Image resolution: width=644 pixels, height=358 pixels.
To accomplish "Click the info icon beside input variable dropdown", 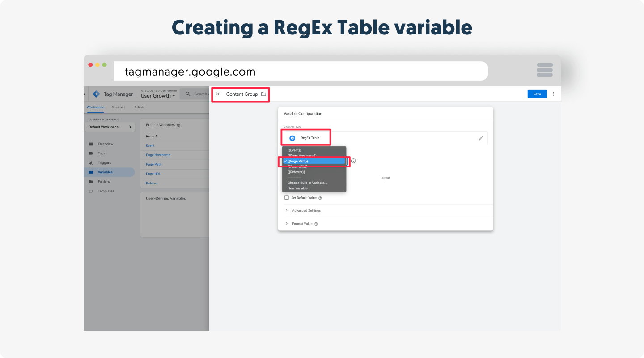I will click(x=353, y=161).
